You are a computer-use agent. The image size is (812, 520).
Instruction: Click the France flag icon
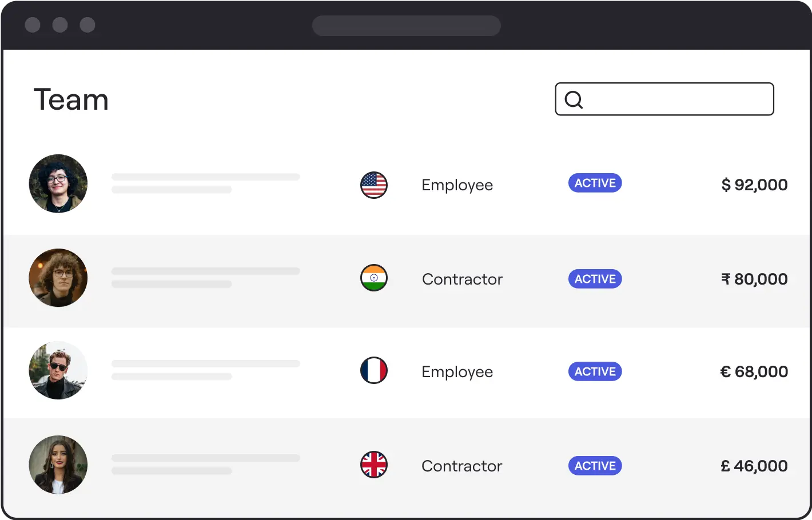(x=374, y=370)
